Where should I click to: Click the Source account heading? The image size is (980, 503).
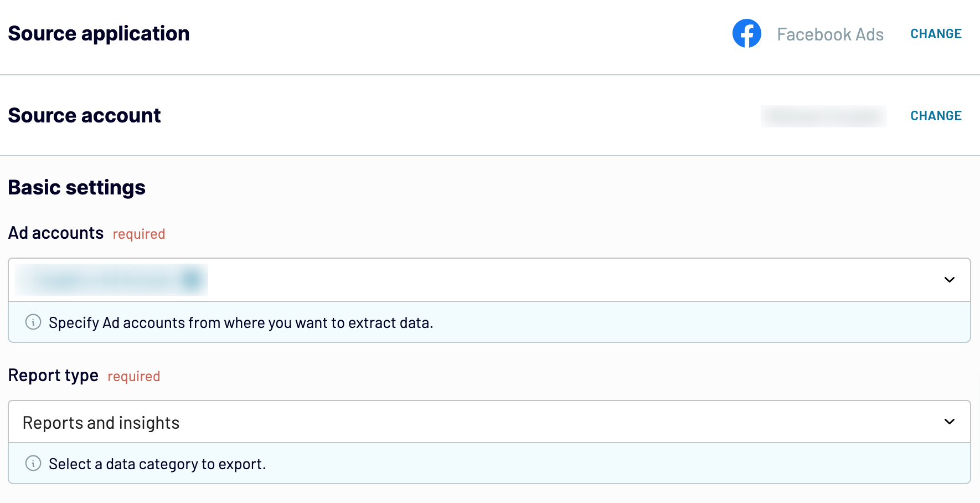coord(84,116)
